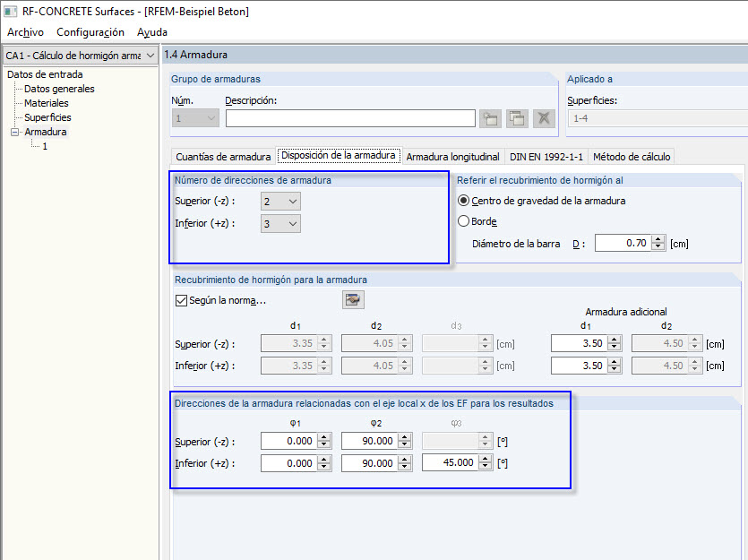The width and height of the screenshot is (748, 560).
Task: Switch to Método de cálculo tab
Action: click(x=632, y=157)
